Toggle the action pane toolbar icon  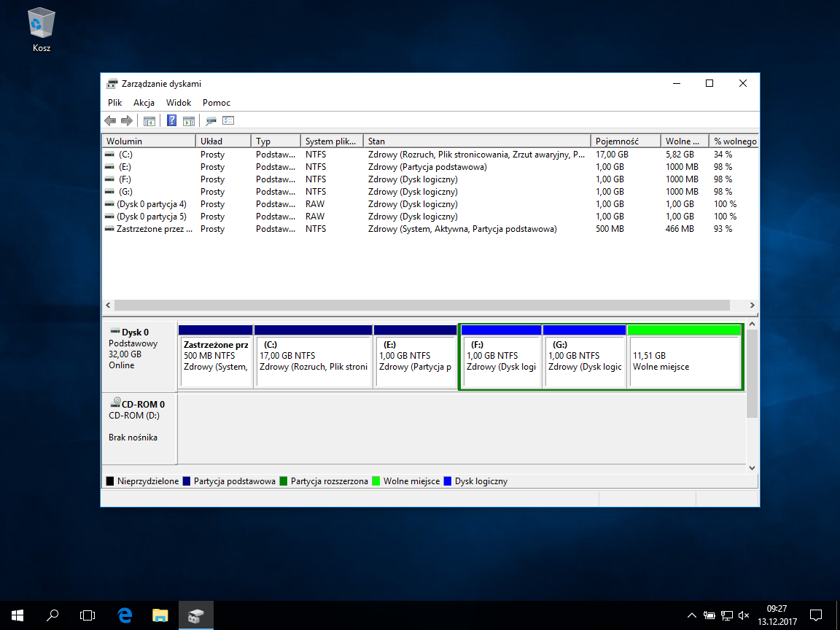(x=189, y=120)
